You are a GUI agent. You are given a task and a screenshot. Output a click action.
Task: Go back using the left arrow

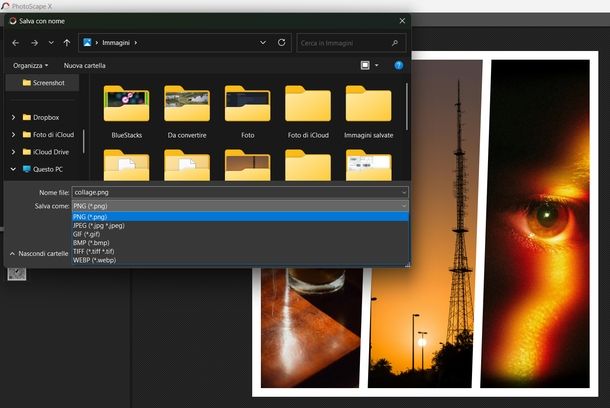(x=16, y=43)
